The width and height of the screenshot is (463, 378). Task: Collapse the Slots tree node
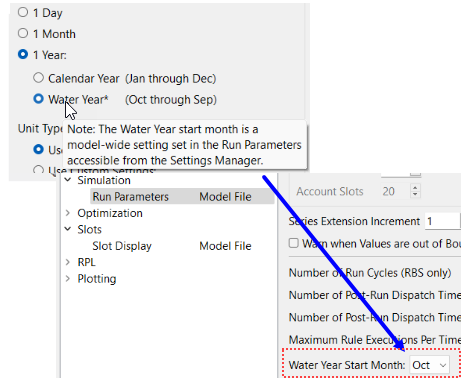[x=68, y=229]
